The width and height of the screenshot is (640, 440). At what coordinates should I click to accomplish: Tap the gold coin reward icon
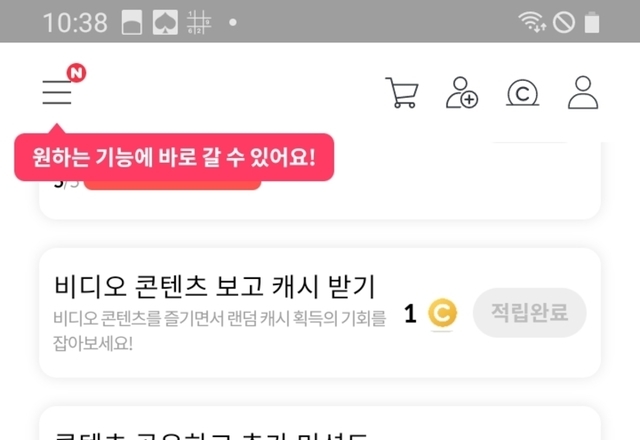(442, 313)
